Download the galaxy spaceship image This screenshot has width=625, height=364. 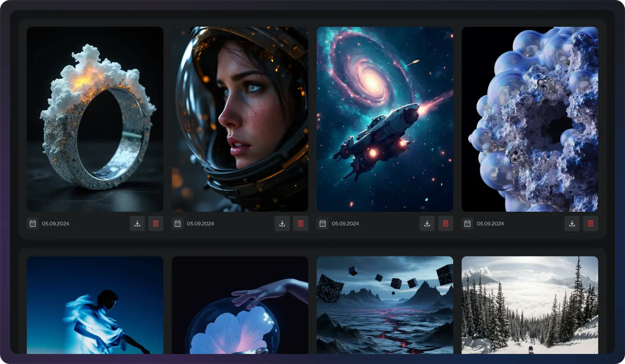[x=427, y=223]
